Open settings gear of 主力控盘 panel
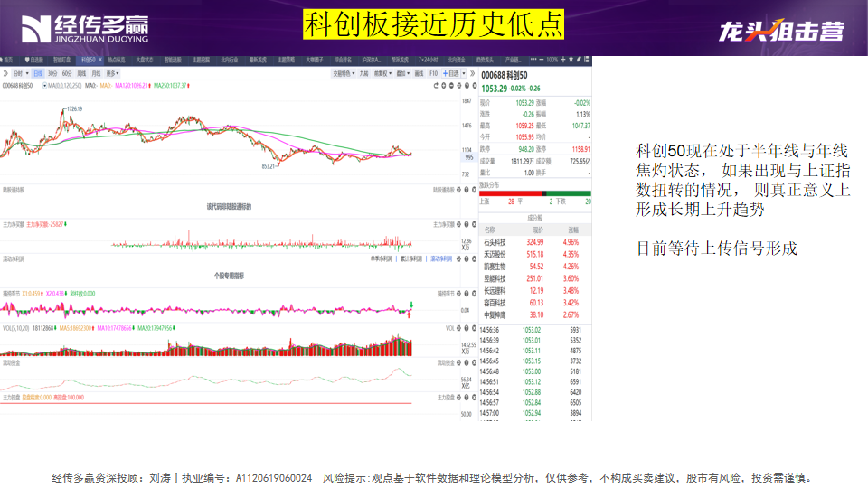The height and width of the screenshot is (488, 868). pos(459,398)
